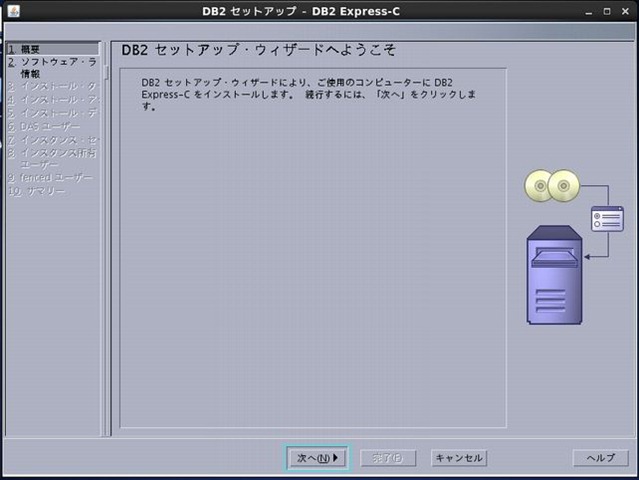The width and height of the screenshot is (639, 480).
Task: Click the installation CD discs graphic
Action: (551, 184)
